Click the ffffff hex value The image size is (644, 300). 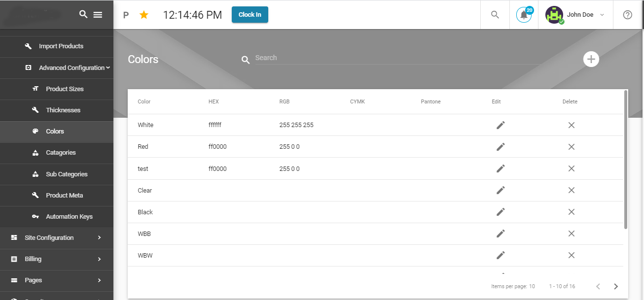click(x=215, y=125)
